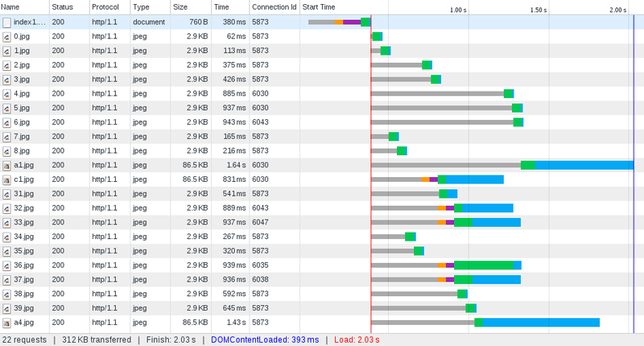Screen dimensions: 644x346
Task: Click 'Finish: 2.03 s' in the status bar
Action: (x=171, y=340)
